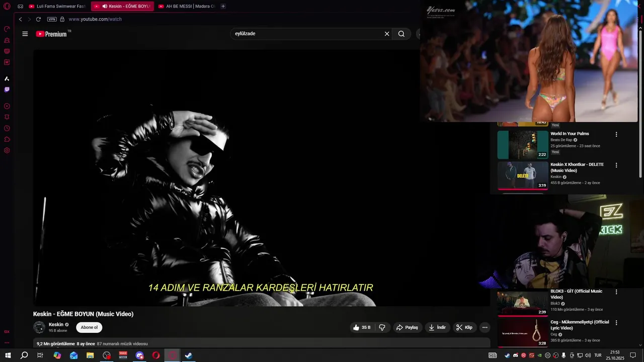Viewport: 644px width, 362px height.
Task: Open options menu for Ceg - Mükemmeliyetçi
Action: tap(616, 322)
